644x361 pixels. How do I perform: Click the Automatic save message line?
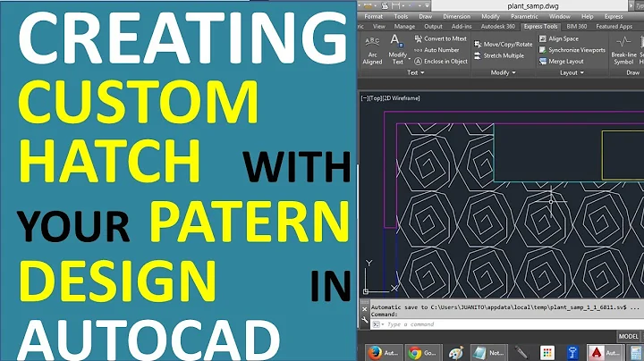tap(504, 306)
